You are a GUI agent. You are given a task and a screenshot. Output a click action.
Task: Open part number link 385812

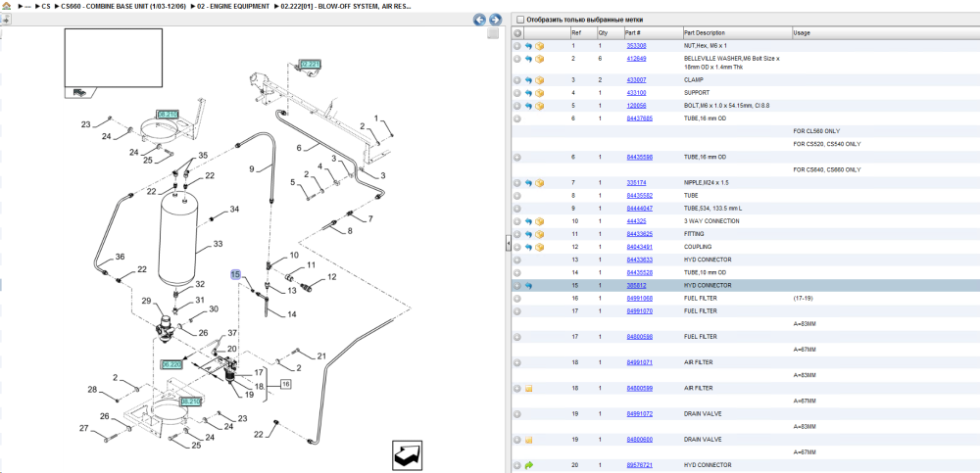(x=636, y=286)
